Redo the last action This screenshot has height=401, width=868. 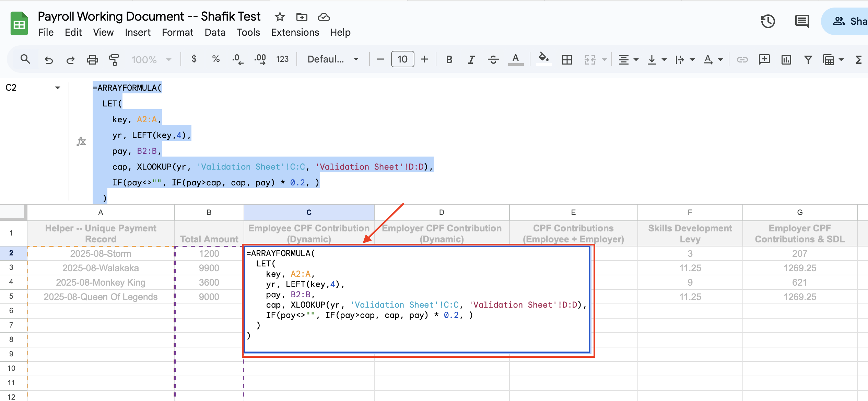70,60
